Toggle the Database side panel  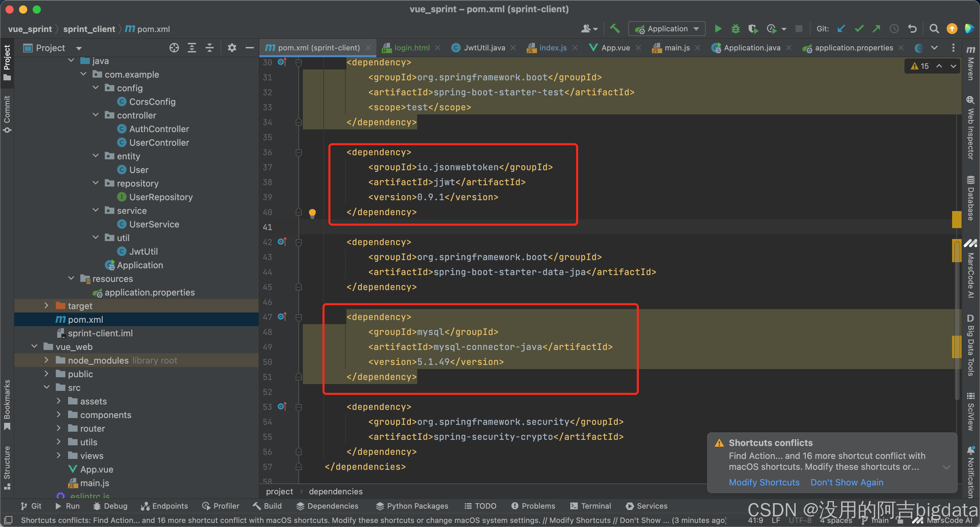coord(970,198)
